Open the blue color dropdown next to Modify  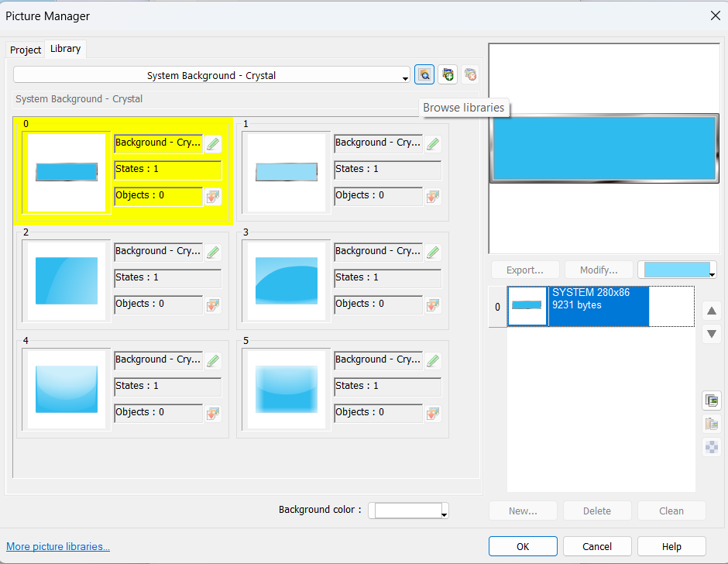pyautogui.click(x=677, y=270)
